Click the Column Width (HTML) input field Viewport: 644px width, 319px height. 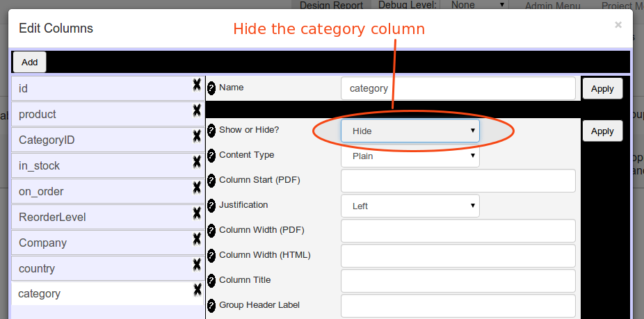point(458,256)
